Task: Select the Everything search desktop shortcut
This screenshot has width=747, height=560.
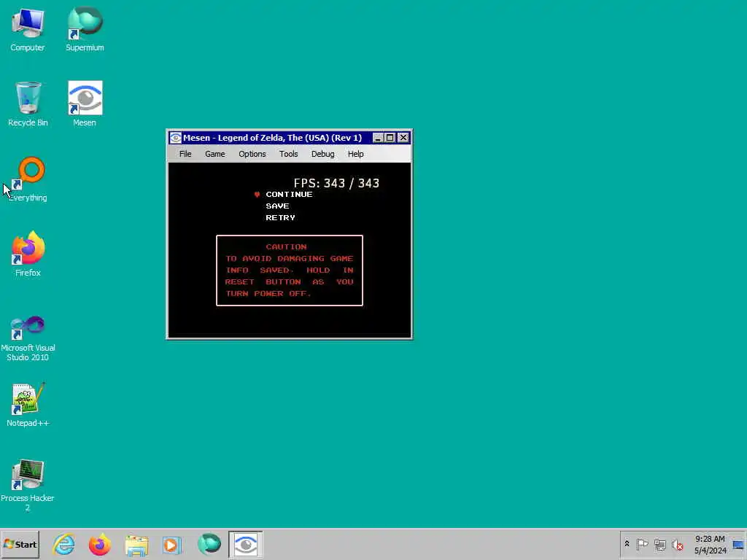Action: [28, 179]
